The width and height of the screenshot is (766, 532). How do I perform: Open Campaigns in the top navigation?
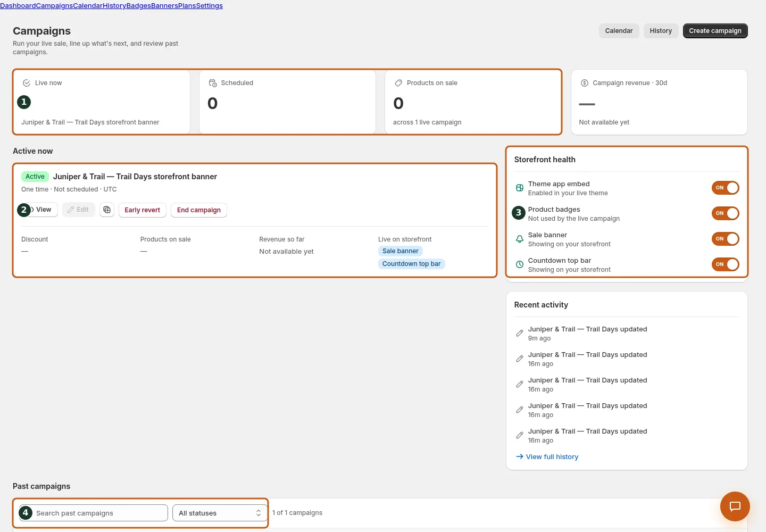(x=54, y=6)
